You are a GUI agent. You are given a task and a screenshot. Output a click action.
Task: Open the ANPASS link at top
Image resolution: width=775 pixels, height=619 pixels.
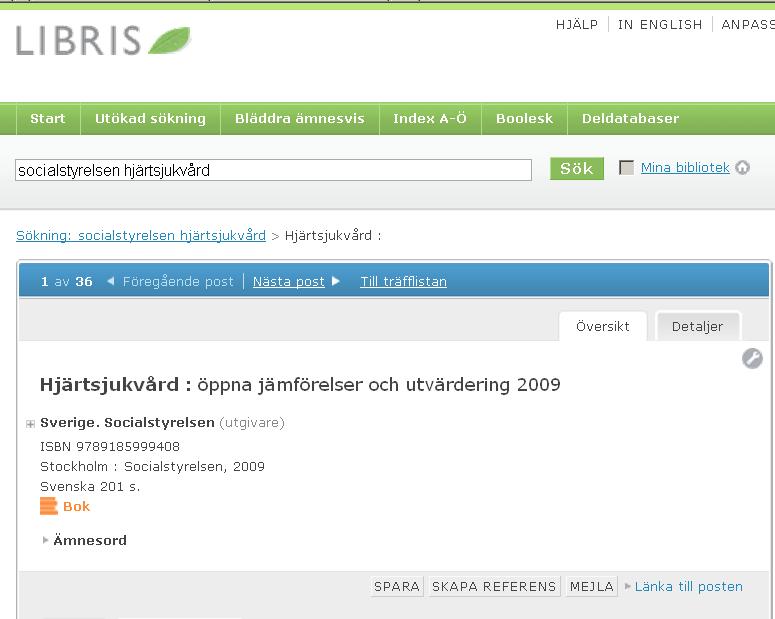(x=748, y=24)
